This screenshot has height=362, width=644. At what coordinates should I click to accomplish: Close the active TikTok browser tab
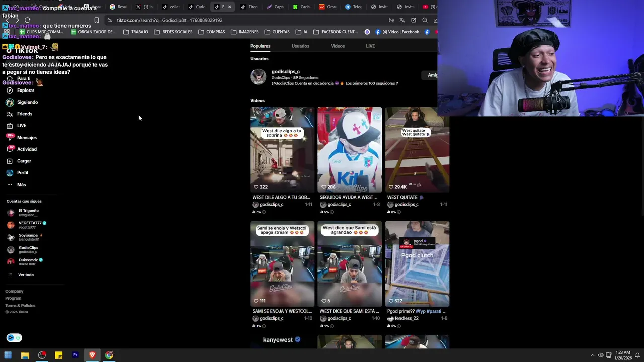[x=229, y=7]
